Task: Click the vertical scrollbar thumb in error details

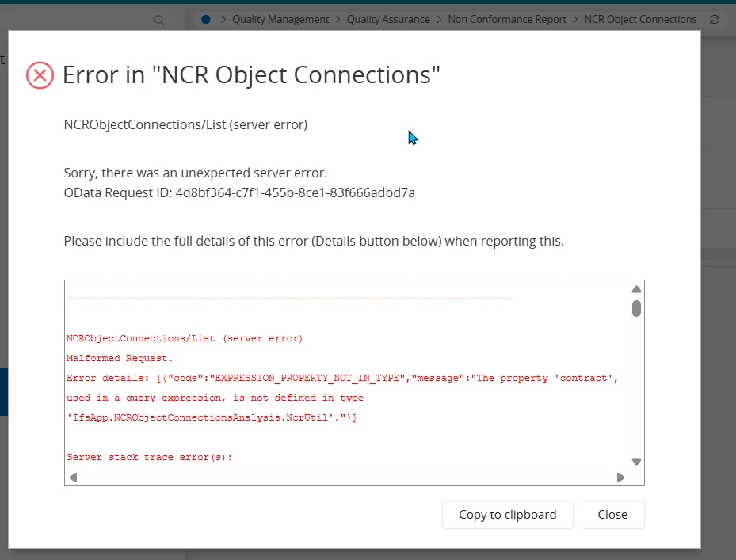Action: click(636, 309)
